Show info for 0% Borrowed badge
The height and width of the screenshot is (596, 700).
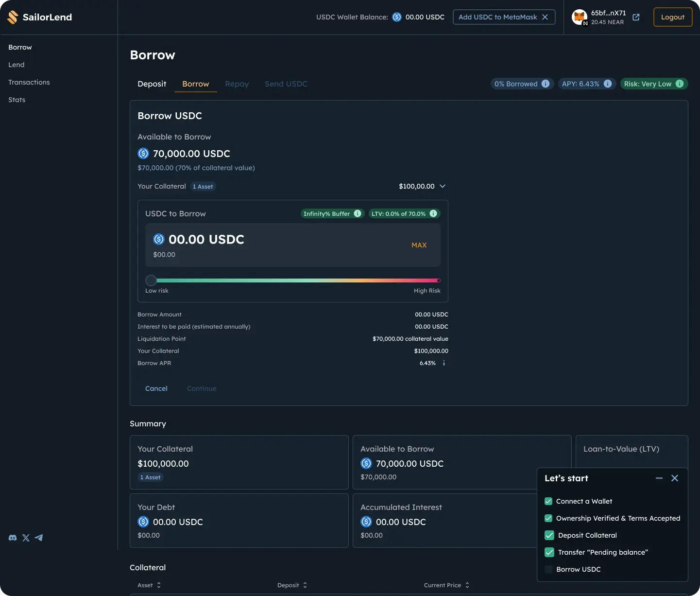coord(546,84)
